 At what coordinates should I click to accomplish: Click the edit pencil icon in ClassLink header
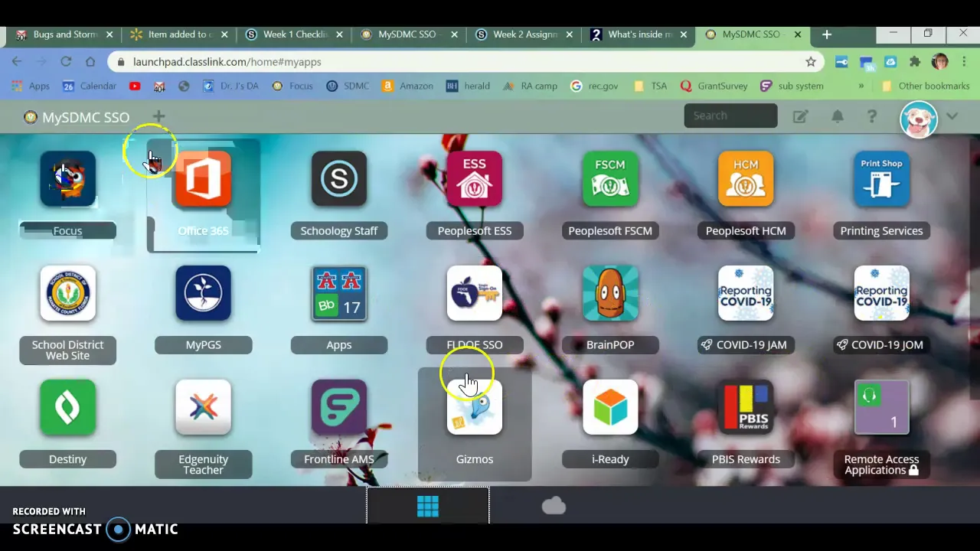click(x=800, y=116)
